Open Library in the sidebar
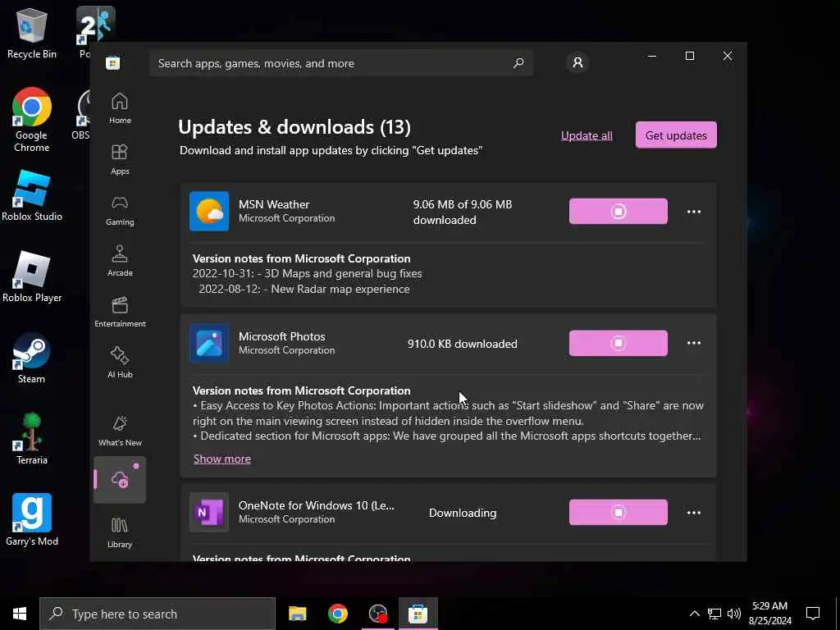 point(120,532)
